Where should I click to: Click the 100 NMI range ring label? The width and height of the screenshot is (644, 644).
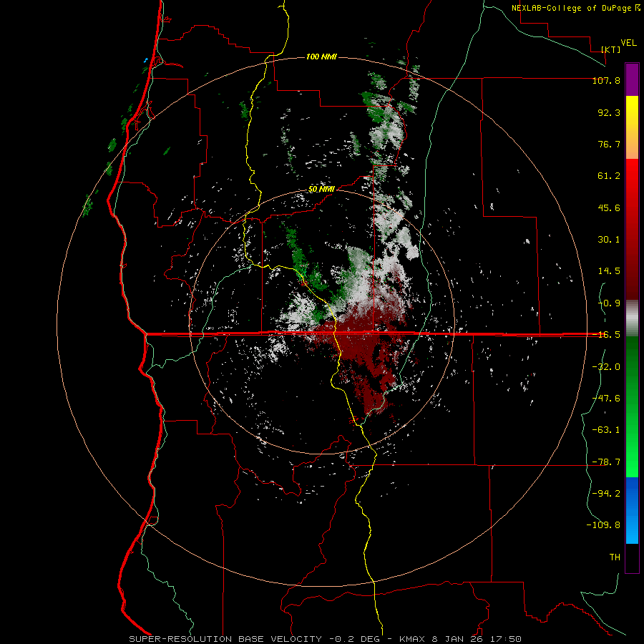(321, 57)
